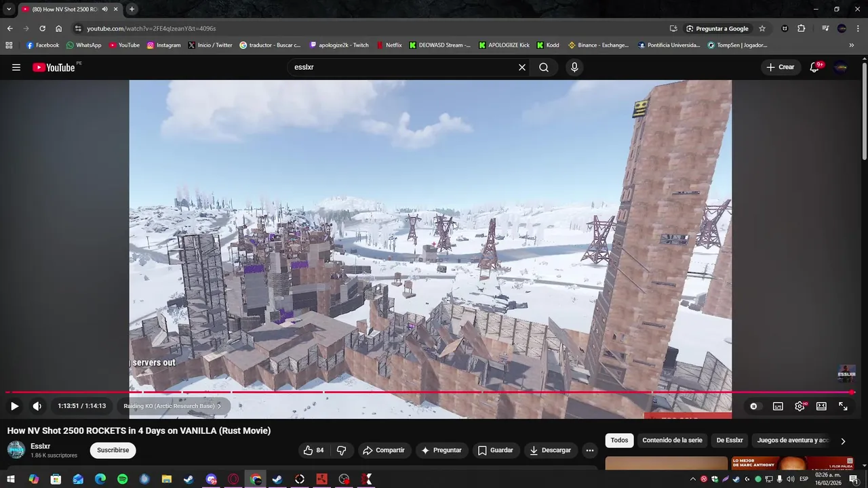
Task: Launch Spotify from the taskbar
Action: [x=122, y=479]
